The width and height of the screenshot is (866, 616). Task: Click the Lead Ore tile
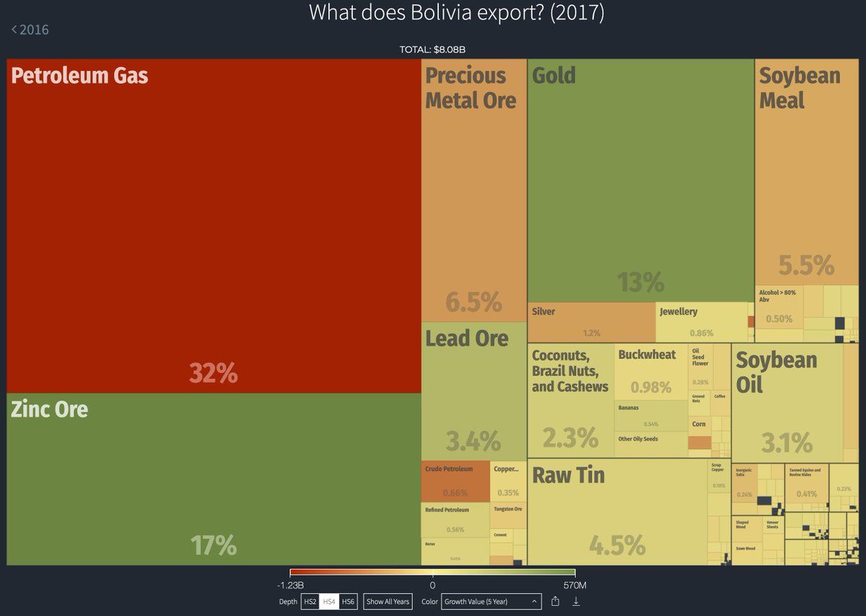[x=473, y=390]
